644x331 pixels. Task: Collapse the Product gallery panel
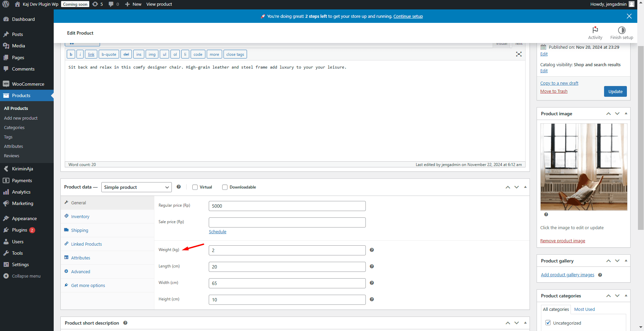[626, 261]
